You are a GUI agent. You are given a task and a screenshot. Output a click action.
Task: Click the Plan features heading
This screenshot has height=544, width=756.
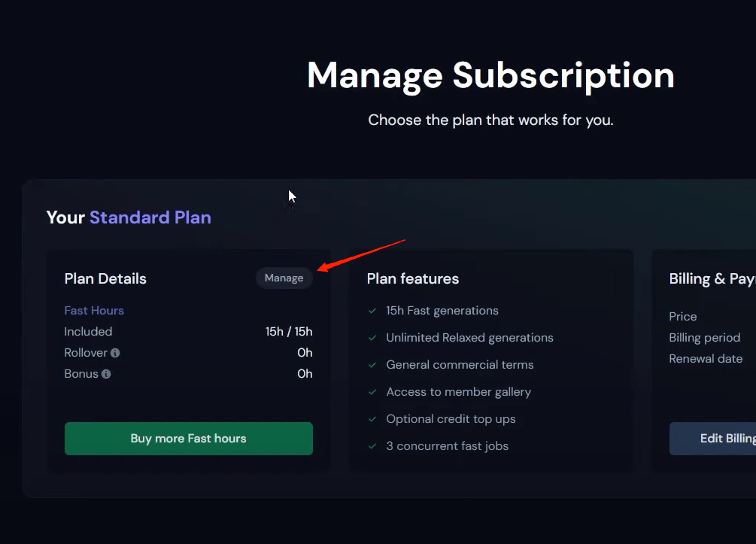point(412,279)
